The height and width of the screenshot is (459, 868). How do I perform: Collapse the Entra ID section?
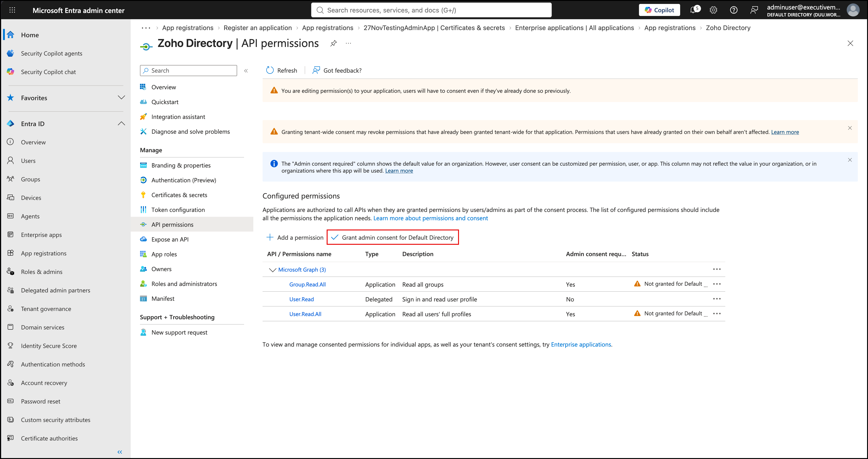121,124
